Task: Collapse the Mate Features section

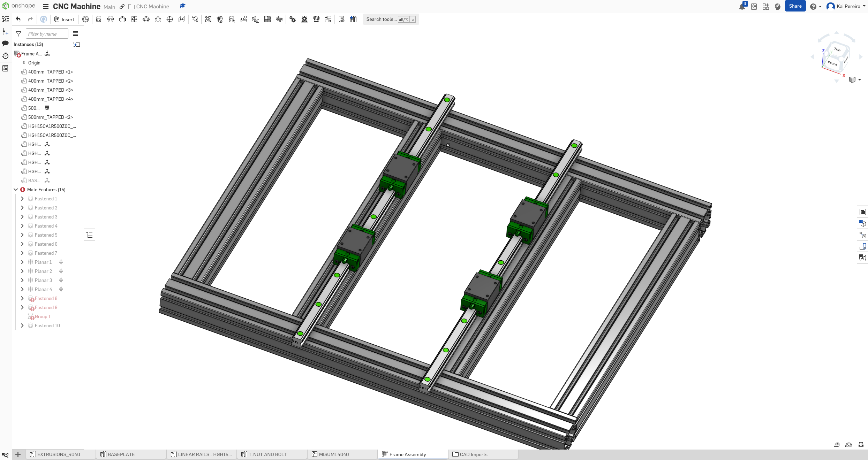Action: pos(16,190)
